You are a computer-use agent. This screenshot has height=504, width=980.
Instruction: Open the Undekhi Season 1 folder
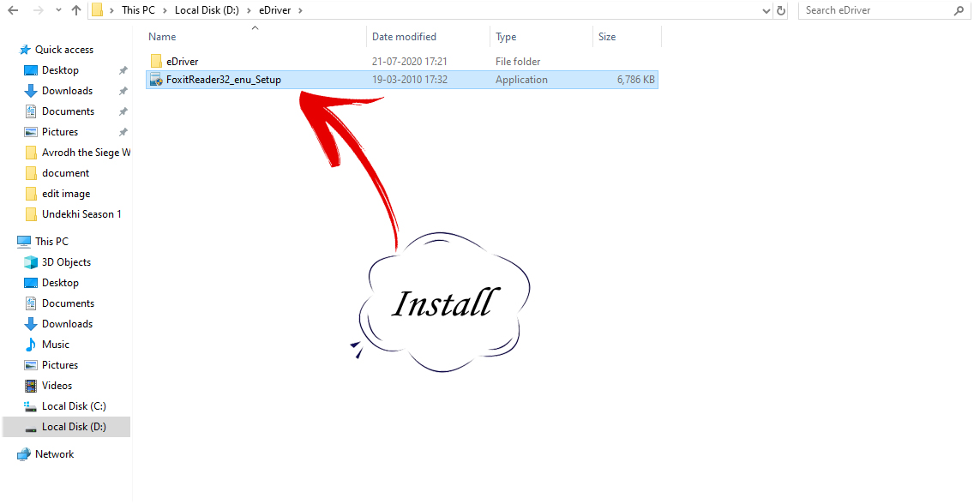(x=81, y=214)
